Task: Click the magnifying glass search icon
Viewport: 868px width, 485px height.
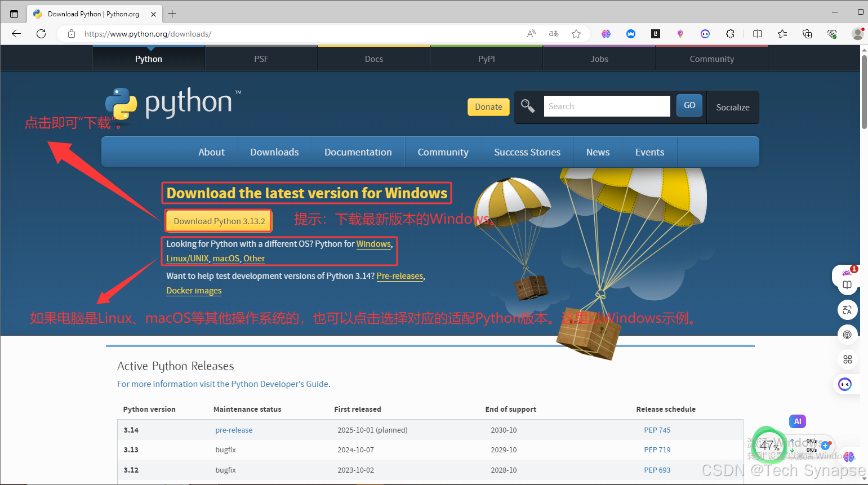Action: click(x=528, y=106)
